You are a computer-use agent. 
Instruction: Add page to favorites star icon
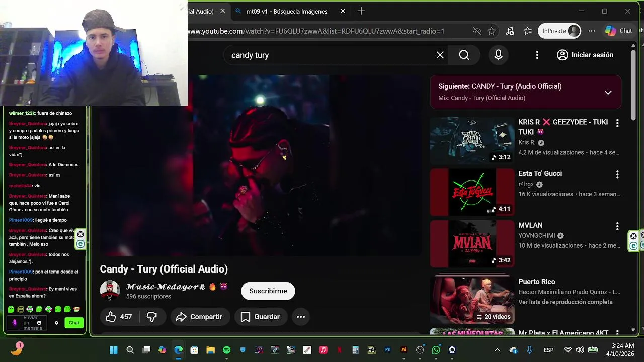(x=492, y=31)
